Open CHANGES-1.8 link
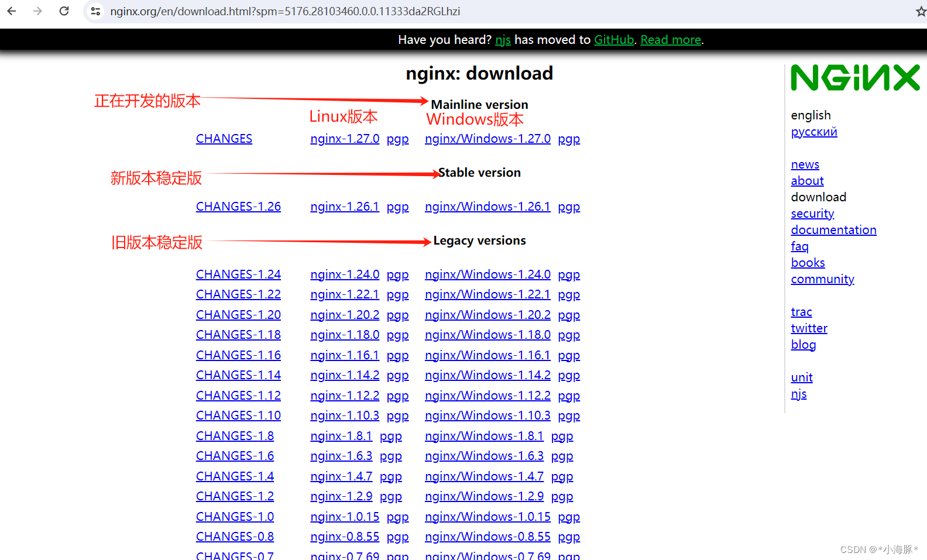The image size is (927, 560). pyautogui.click(x=235, y=436)
